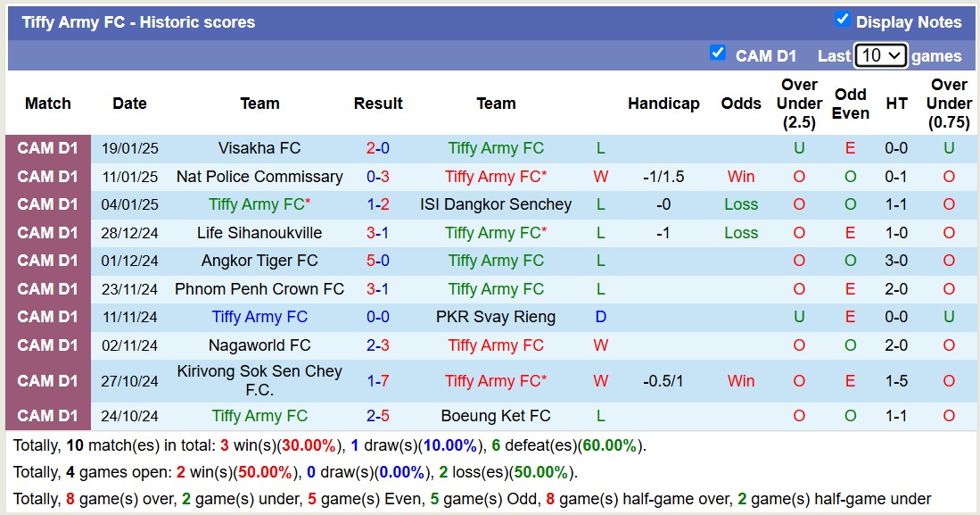Click Nat Police Commissary team name
This screenshot has height=515, width=980.
pos(259,177)
